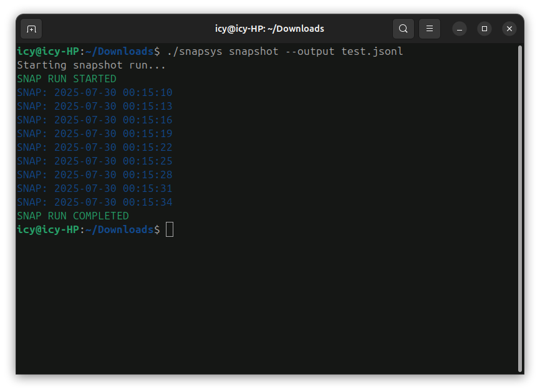Maximize the terminal window
The width and height of the screenshot is (540, 392).
pos(485,29)
